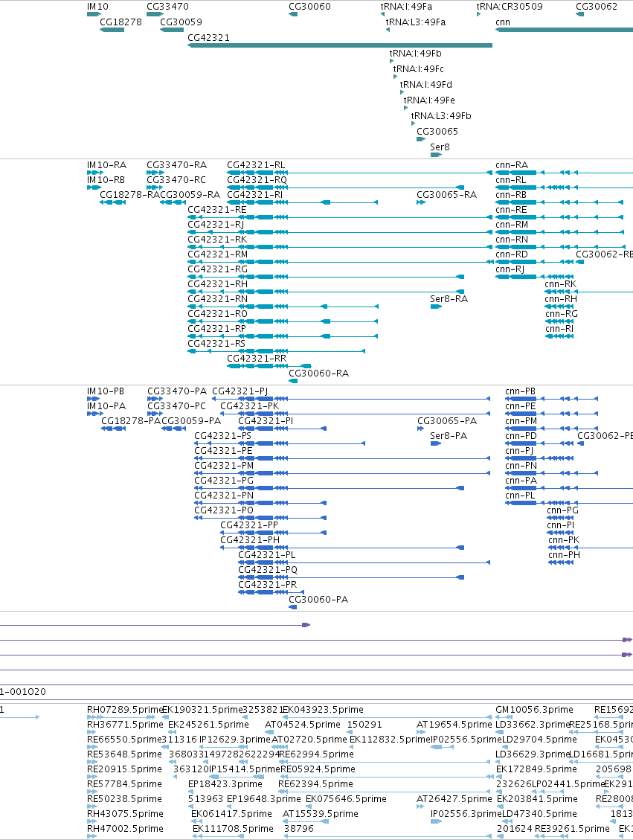The width and height of the screenshot is (633, 840).
Task: Select the IM10-PA protein label
Action: coord(106,406)
